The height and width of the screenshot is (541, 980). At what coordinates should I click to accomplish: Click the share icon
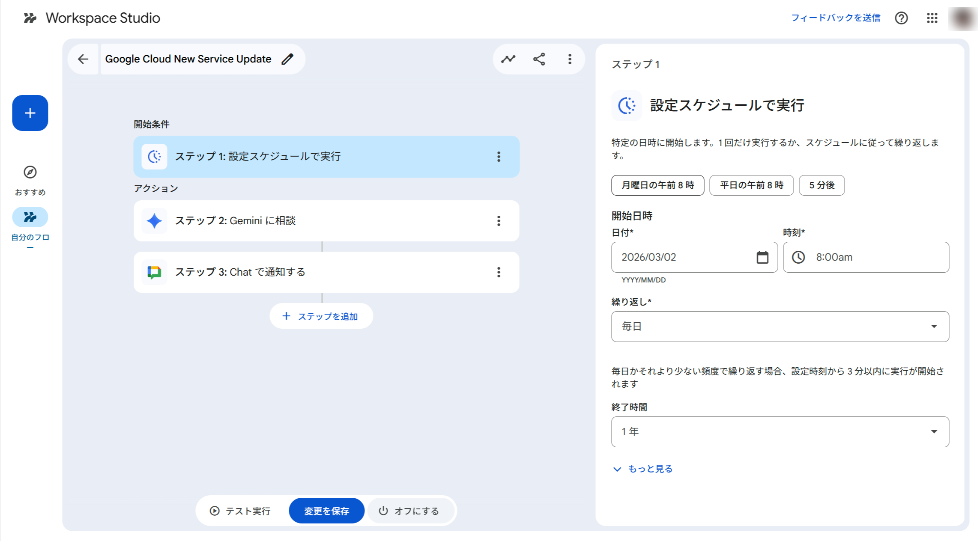pos(539,59)
